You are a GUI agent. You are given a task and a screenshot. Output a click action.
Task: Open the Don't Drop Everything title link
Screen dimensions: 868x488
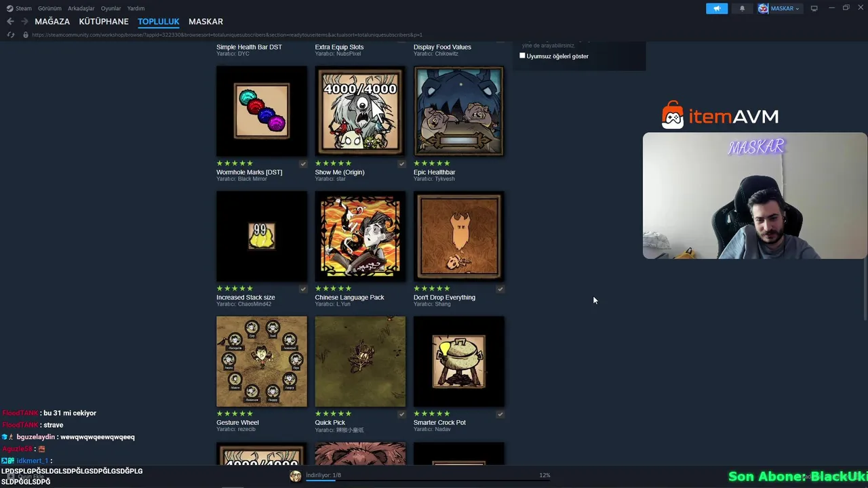(444, 298)
